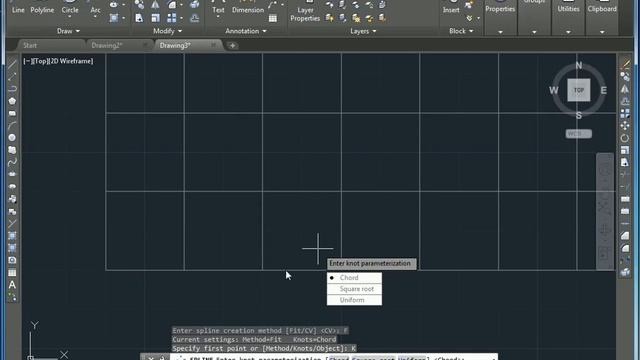Click the S compass direction on ViewCube
Image resolution: width=640 pixels, height=360 pixels.
[579, 116]
